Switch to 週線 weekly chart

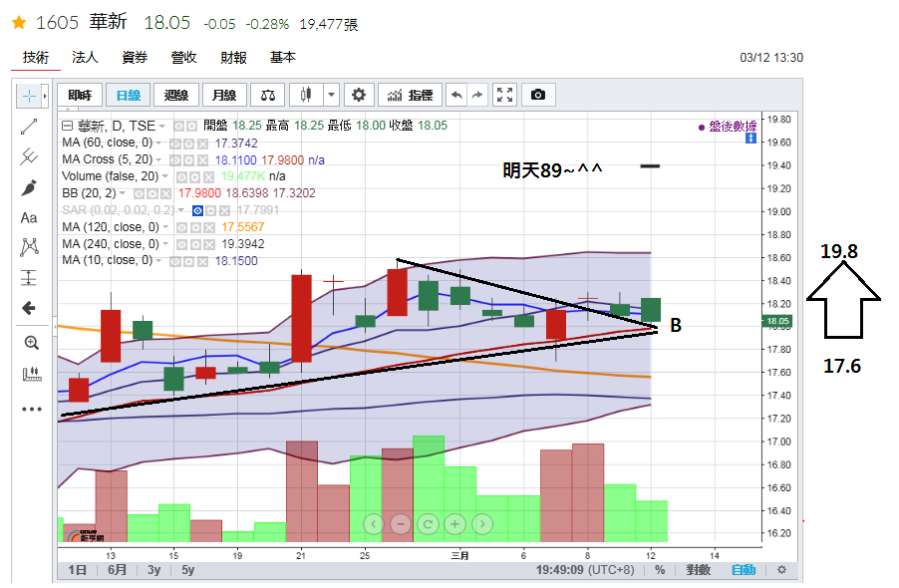(x=176, y=95)
